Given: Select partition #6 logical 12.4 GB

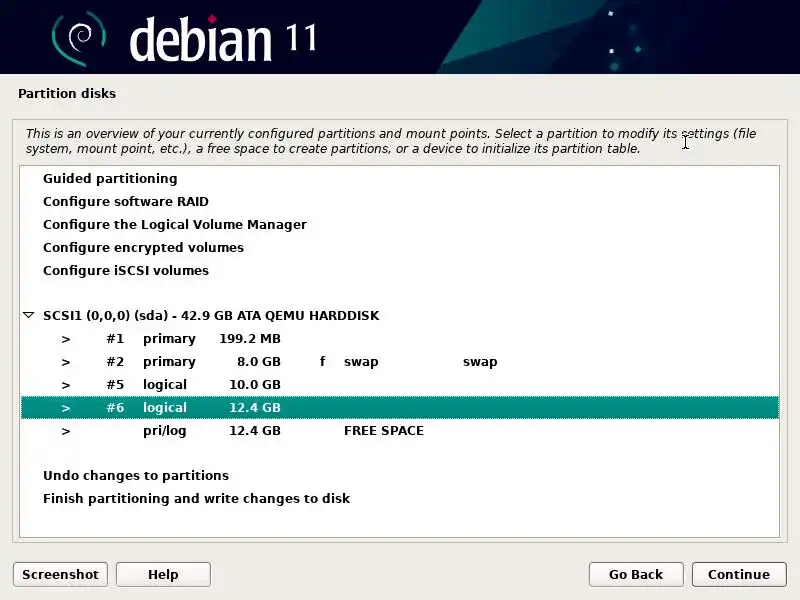Looking at the screenshot, I should click(400, 408).
